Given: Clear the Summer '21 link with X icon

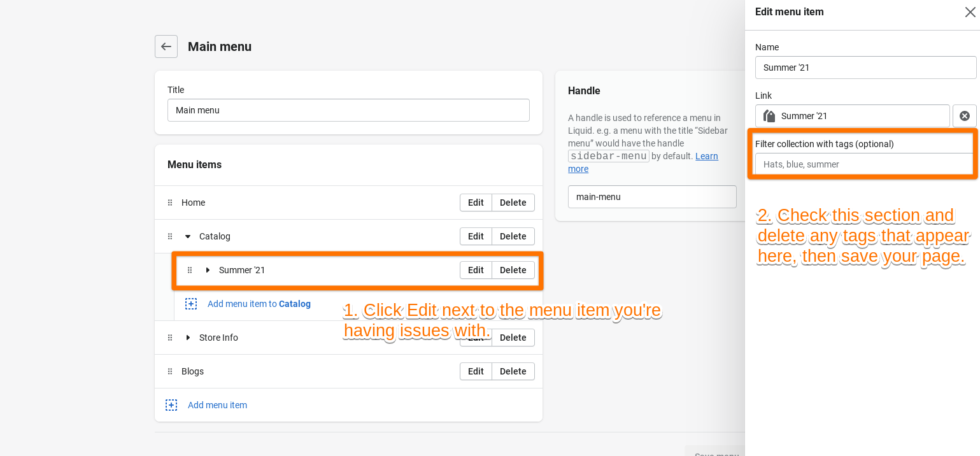Looking at the screenshot, I should click(x=964, y=116).
